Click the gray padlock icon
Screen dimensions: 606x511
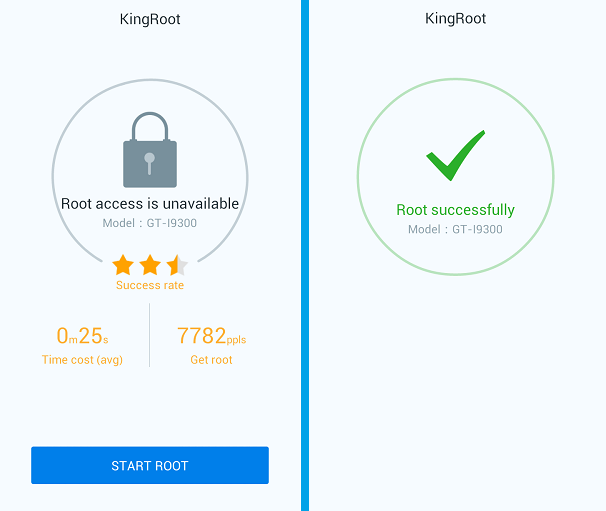point(150,150)
